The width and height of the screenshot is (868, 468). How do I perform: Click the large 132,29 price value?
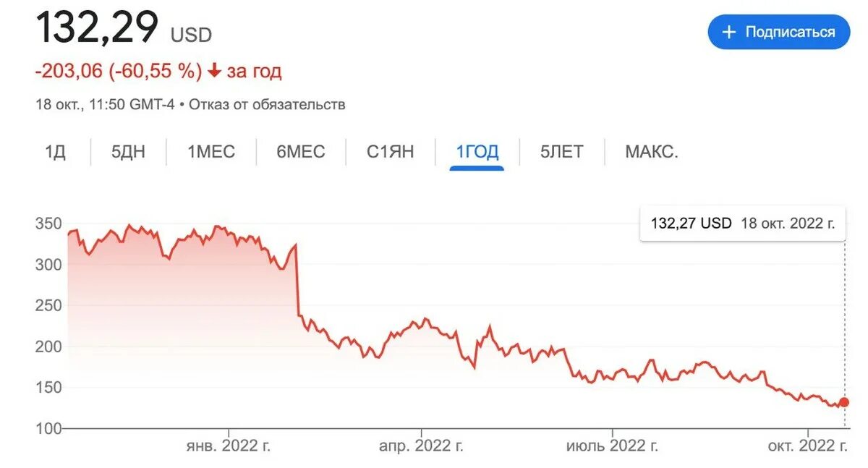tap(97, 27)
